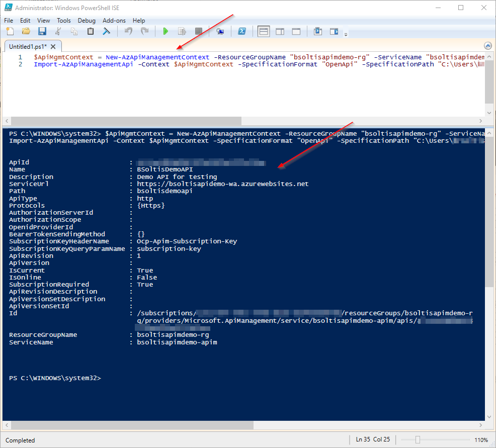Toggle Show Script Pane Maximized layout
The image size is (496, 448).
[296, 32]
